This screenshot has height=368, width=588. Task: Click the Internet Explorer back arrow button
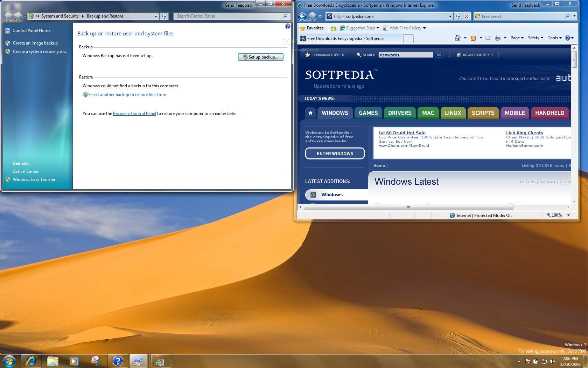point(302,16)
